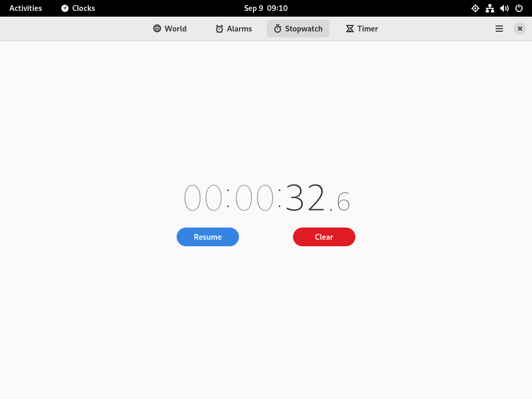The image size is (532, 399).
Task: Click the location services tray icon
Action: pos(475,8)
